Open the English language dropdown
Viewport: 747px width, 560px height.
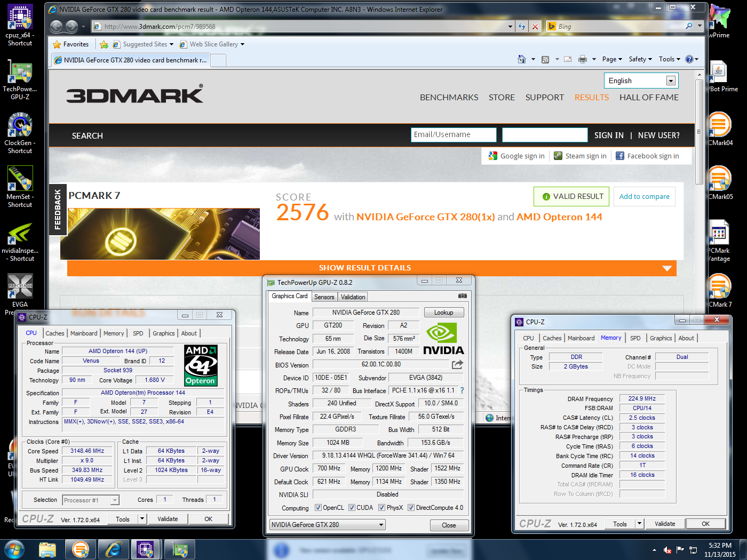[641, 81]
